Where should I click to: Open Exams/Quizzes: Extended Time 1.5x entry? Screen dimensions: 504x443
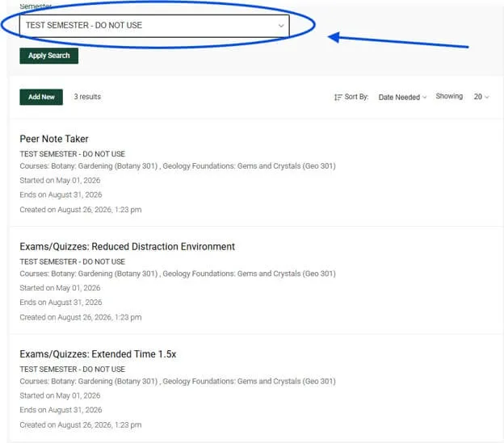pyautogui.click(x=98, y=354)
